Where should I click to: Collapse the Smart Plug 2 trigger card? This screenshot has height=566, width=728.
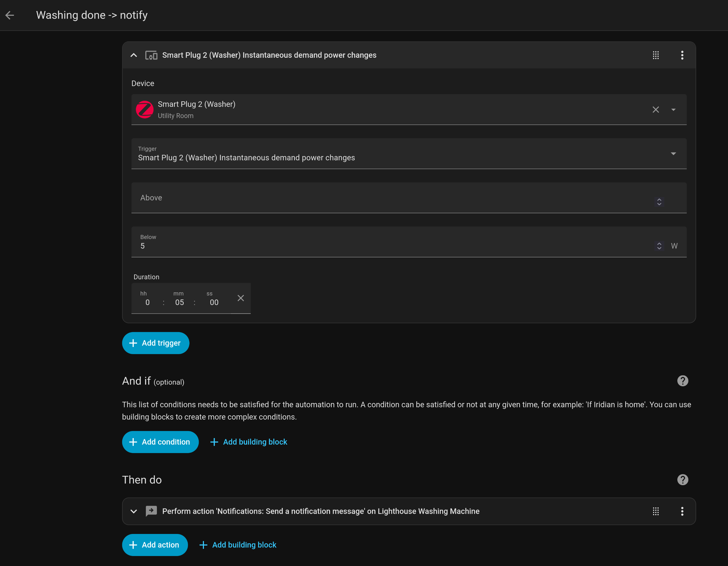click(134, 55)
